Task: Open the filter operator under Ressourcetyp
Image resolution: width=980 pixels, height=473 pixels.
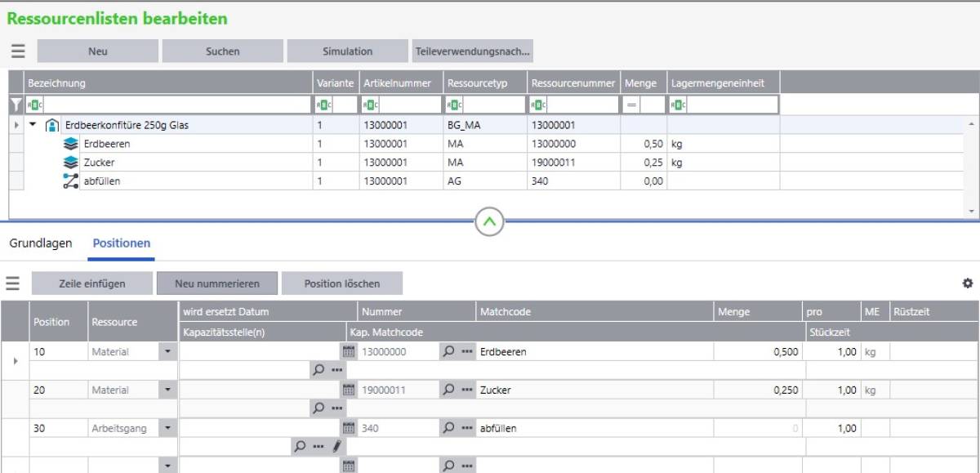Action: [x=456, y=105]
